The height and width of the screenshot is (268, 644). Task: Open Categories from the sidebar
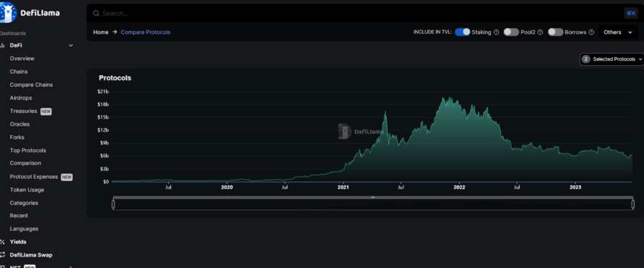24,203
